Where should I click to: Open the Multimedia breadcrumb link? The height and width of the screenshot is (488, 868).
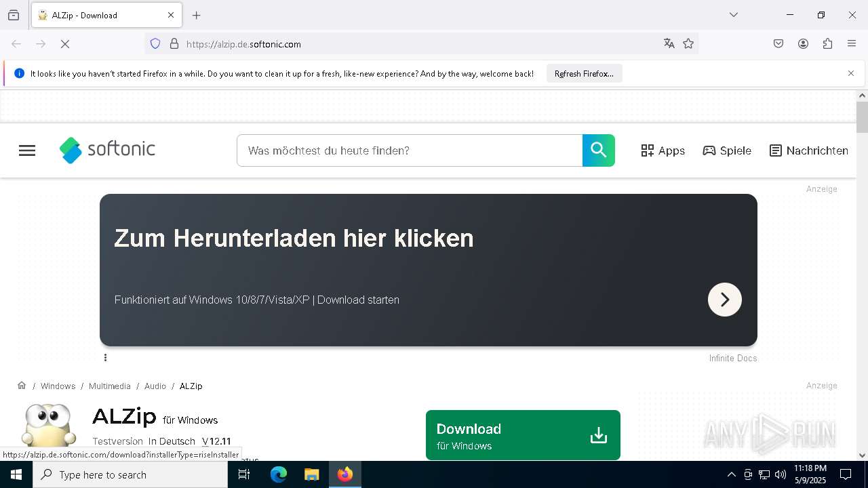click(x=109, y=386)
